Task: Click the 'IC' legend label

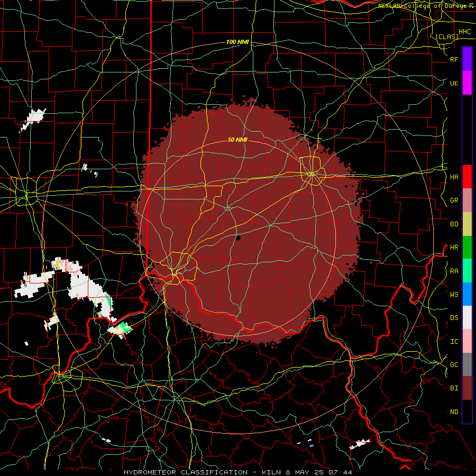Action: [454, 341]
